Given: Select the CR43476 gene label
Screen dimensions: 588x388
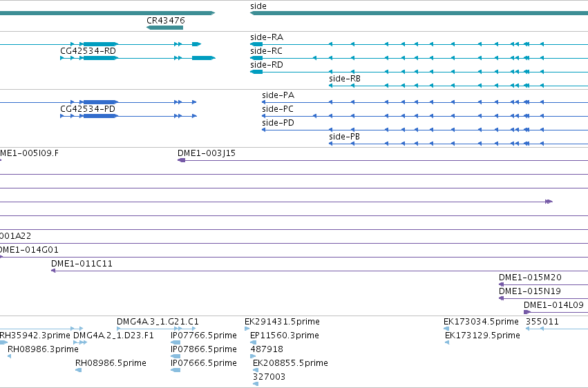Looking at the screenshot, I should [x=165, y=20].
